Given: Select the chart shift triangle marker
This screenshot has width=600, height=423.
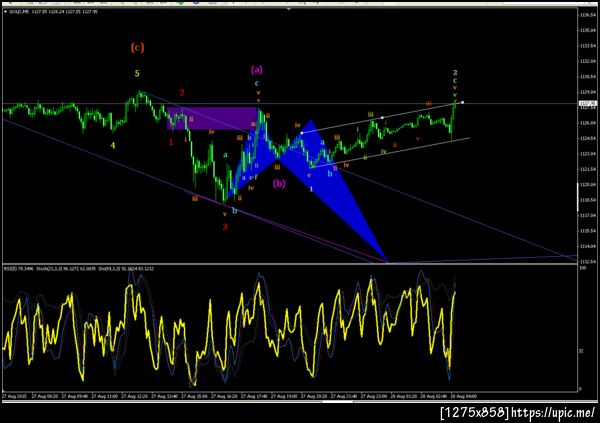Looking at the screenshot, I should [289, 8].
